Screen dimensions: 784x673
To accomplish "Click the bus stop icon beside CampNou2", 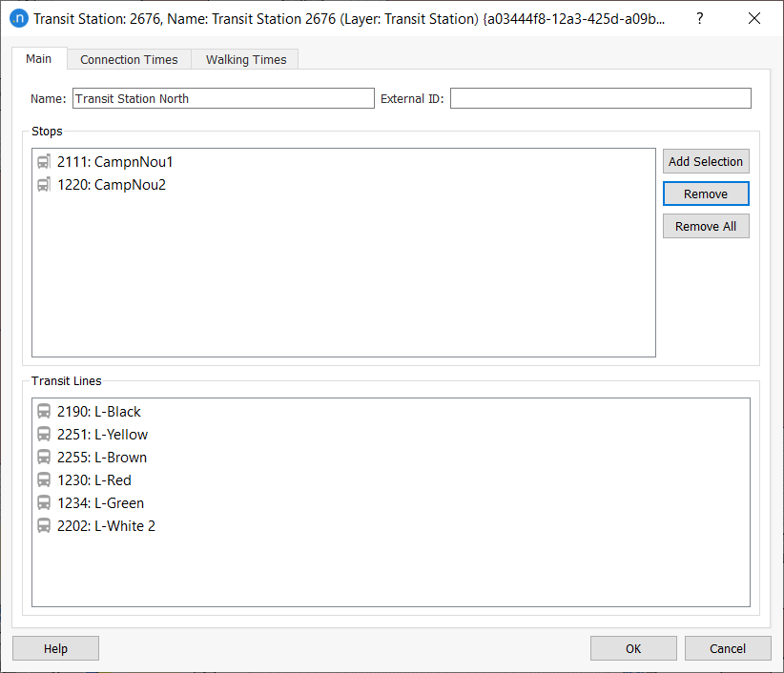I will coord(44,185).
